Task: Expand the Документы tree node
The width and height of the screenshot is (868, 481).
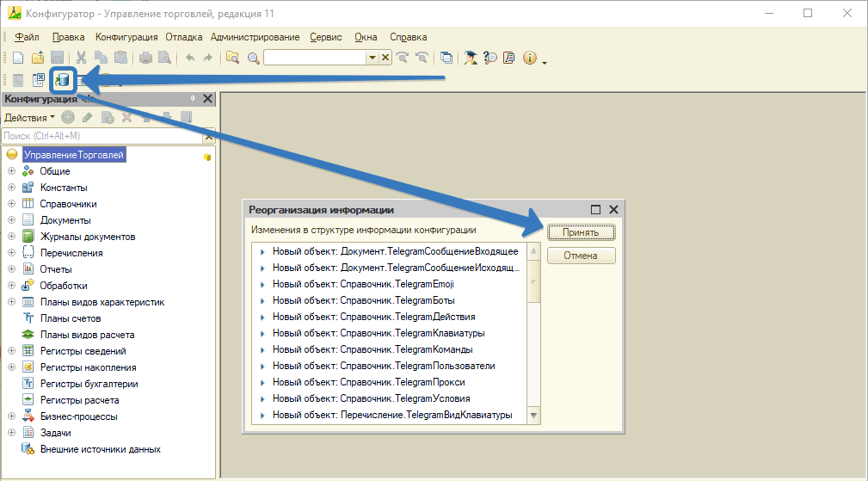Action: pos(11,220)
